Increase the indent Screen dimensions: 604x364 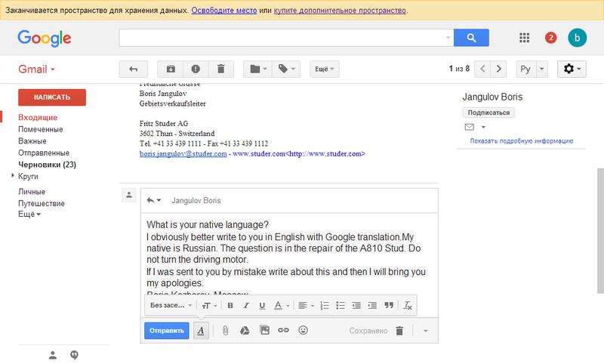coord(372,305)
